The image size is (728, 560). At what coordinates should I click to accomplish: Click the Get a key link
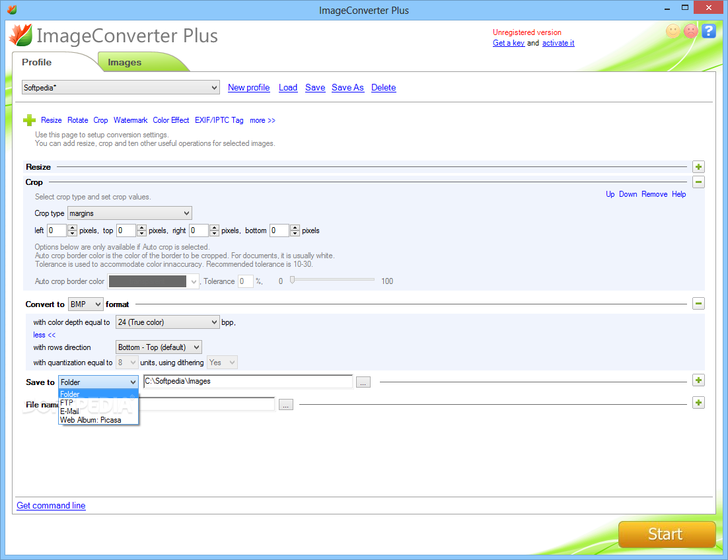(x=509, y=43)
